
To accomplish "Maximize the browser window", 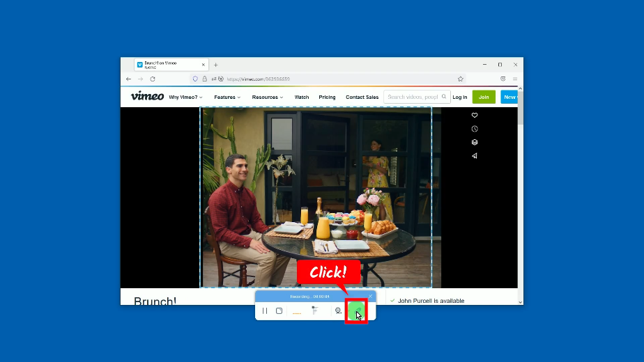I will (x=500, y=65).
